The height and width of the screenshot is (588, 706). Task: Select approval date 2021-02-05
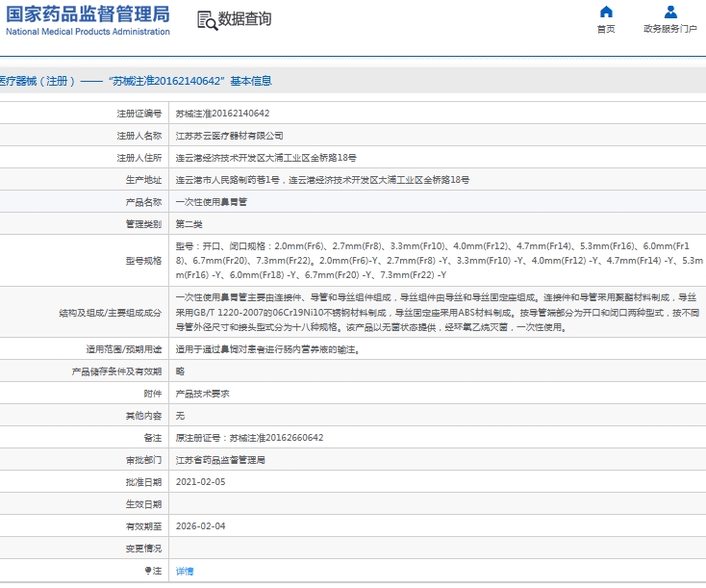200,482
